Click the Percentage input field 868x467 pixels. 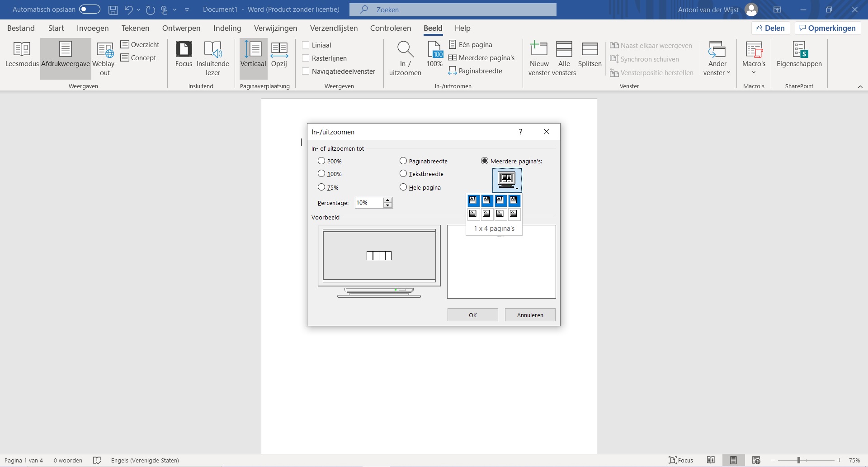coord(368,203)
